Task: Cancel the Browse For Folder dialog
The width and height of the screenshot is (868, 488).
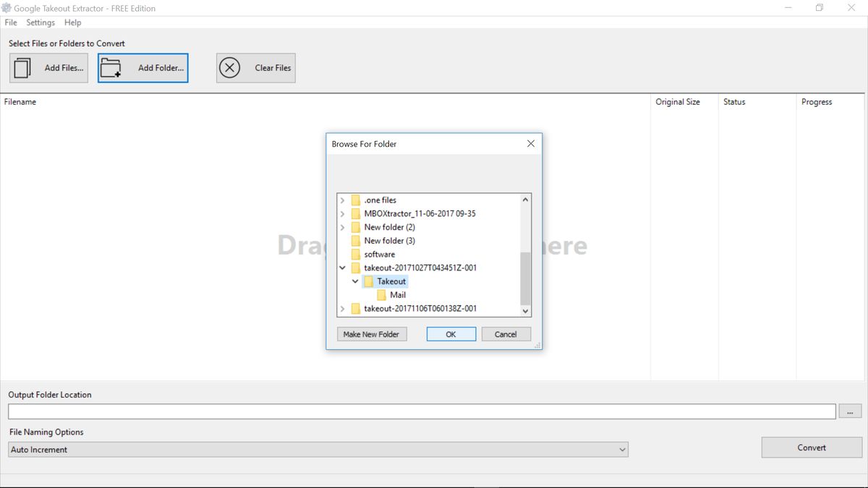Action: click(506, 333)
